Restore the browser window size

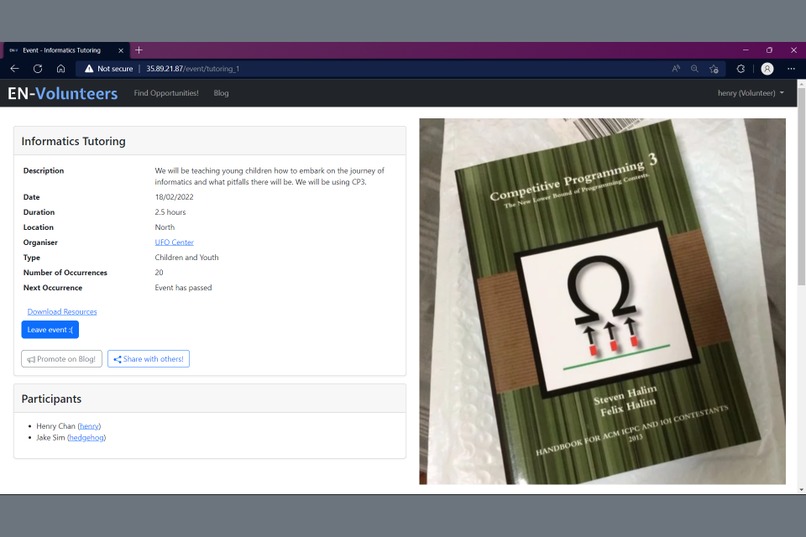pyautogui.click(x=769, y=50)
